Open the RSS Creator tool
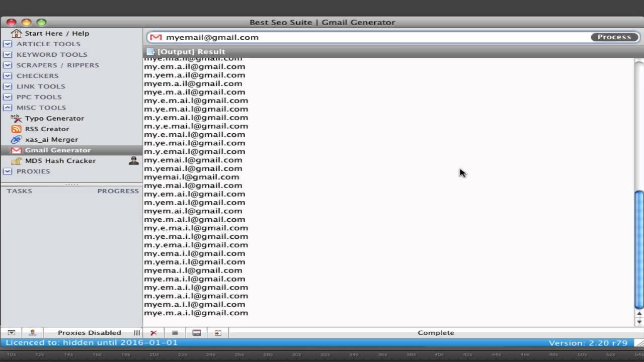This screenshot has height=362, width=644. (x=47, y=129)
